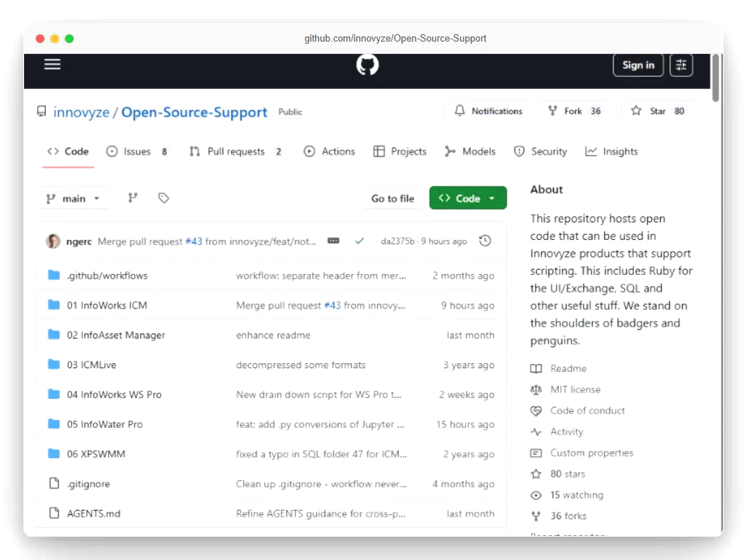Star this repository
The image size is (747, 560).
[657, 111]
